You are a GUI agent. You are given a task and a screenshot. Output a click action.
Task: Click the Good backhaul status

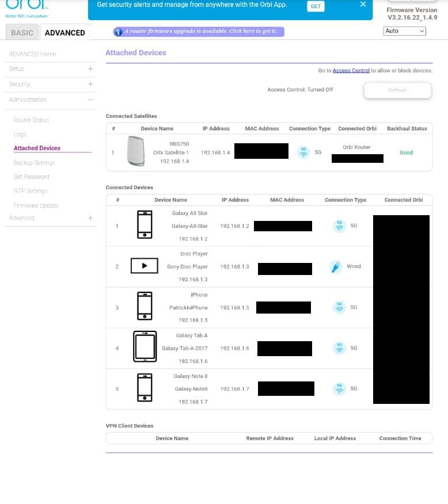click(406, 152)
